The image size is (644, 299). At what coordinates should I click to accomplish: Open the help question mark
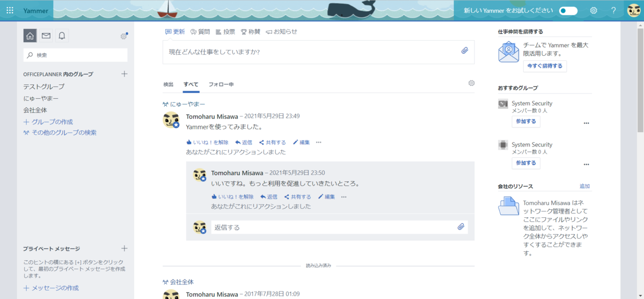click(x=613, y=10)
